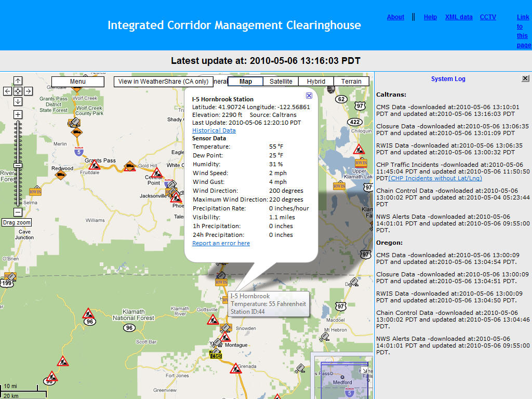
Task: Click 'Report an error here' link
Action: [221, 243]
